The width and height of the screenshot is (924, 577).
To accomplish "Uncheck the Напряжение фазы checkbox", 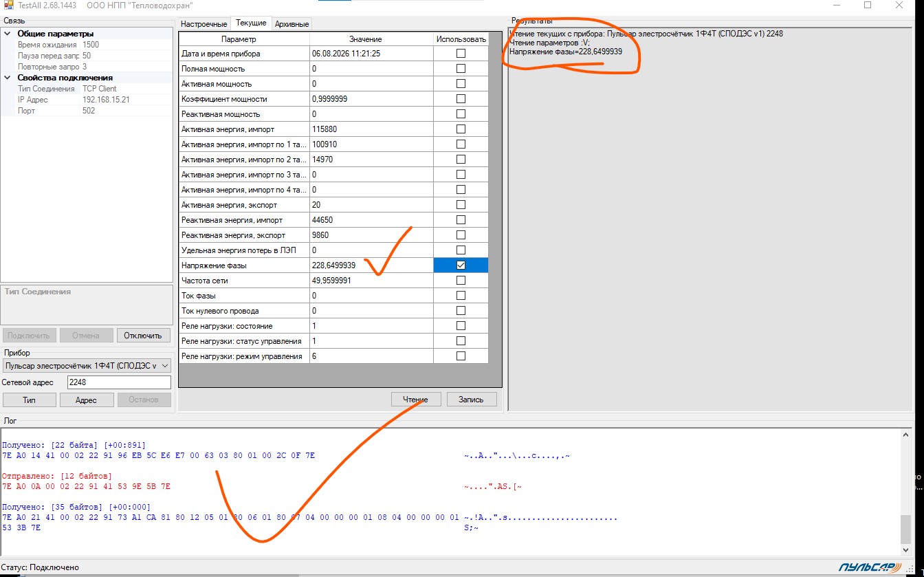I will tap(461, 265).
